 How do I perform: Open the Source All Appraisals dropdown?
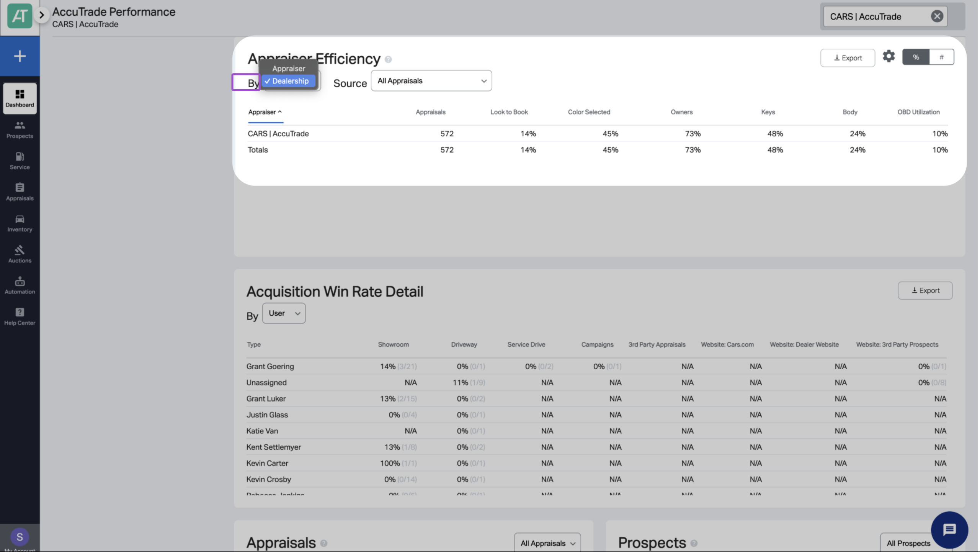tap(431, 81)
